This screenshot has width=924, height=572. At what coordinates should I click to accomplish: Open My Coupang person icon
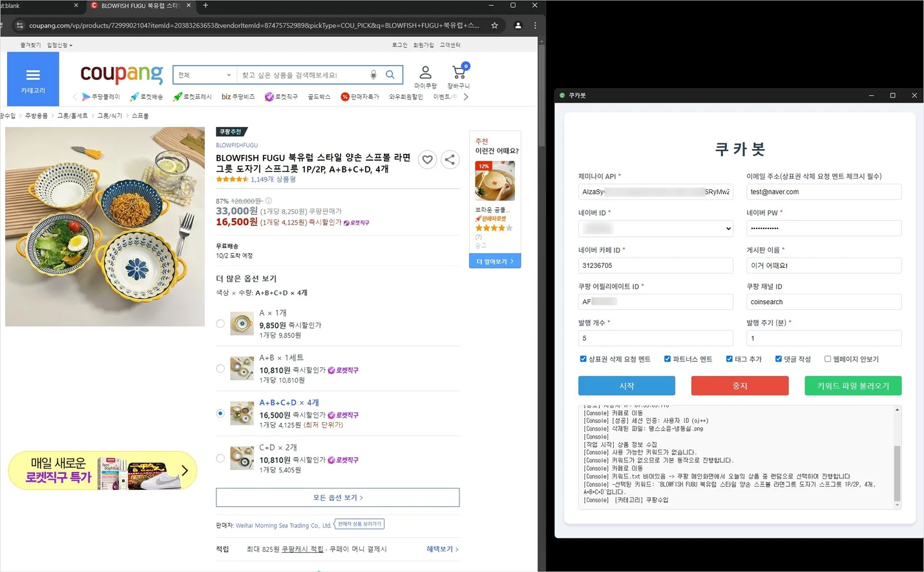tap(425, 76)
